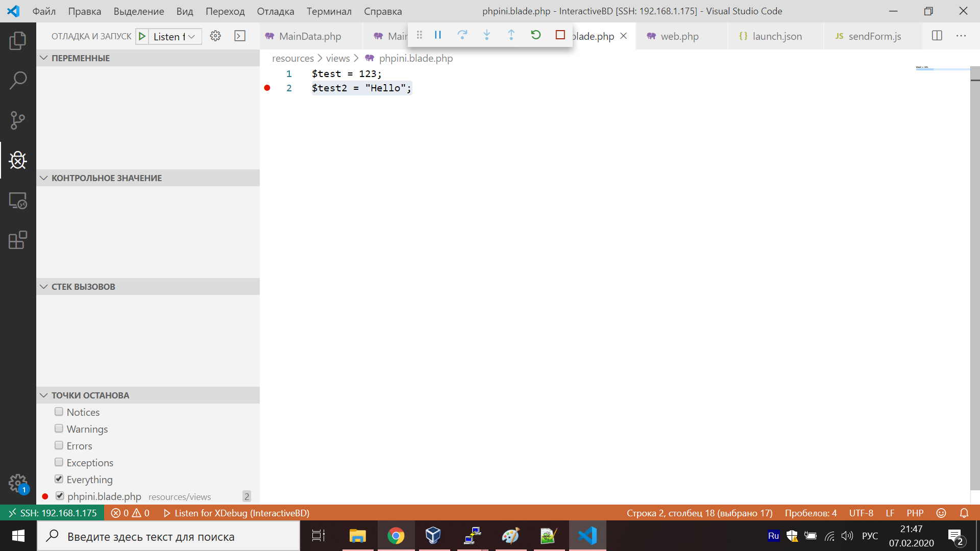Stop the debug session

point(560,35)
